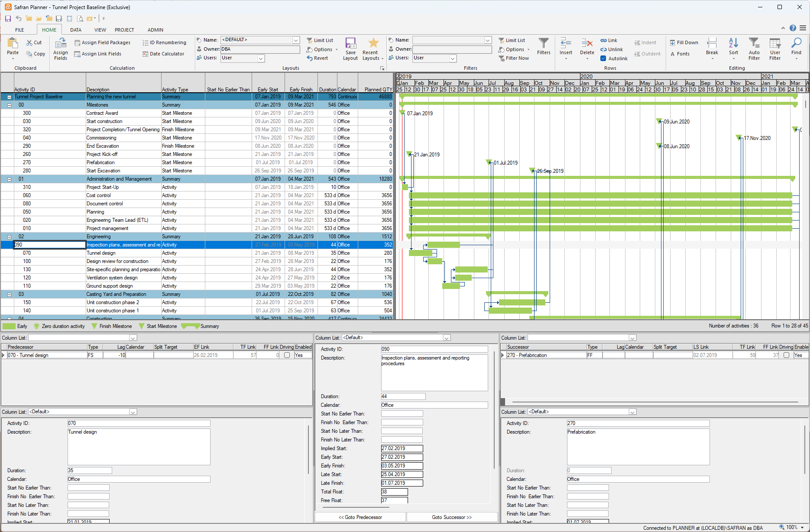This screenshot has height=532, width=810.
Task: Open Column List dropdown above Predecessor table
Action: pos(133,338)
